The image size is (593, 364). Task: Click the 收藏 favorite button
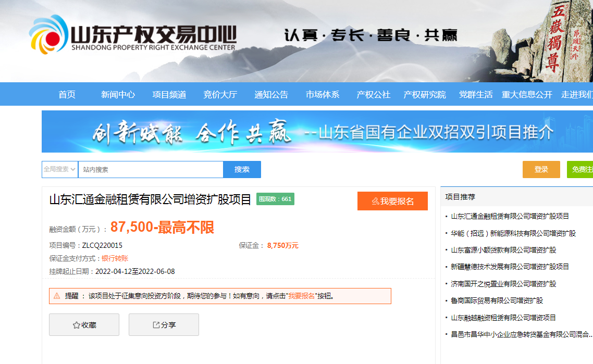point(84,325)
